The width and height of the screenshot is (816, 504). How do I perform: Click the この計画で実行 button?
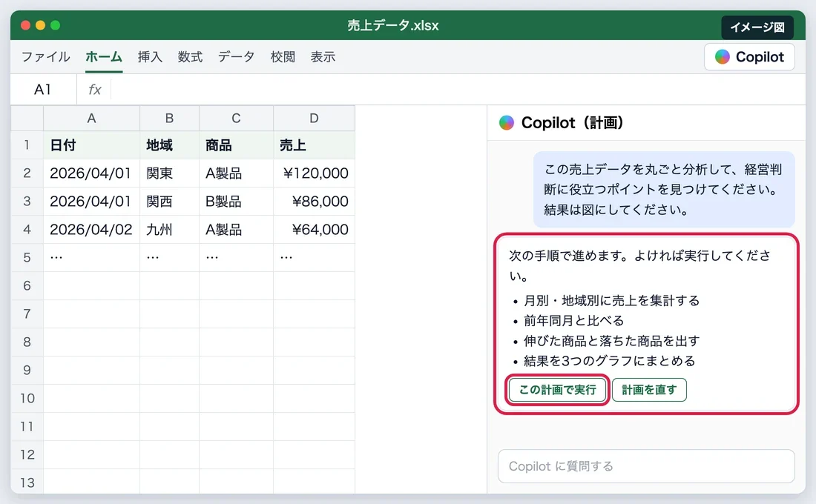coord(557,390)
